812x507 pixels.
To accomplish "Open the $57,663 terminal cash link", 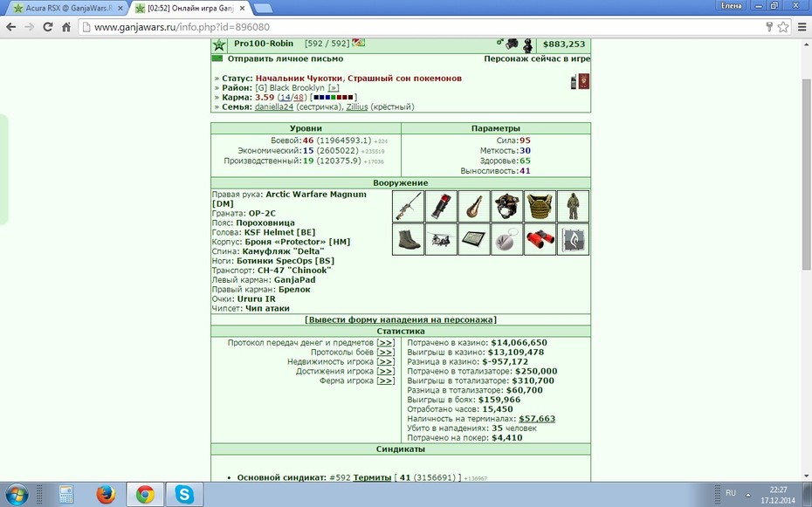I will [x=537, y=419].
